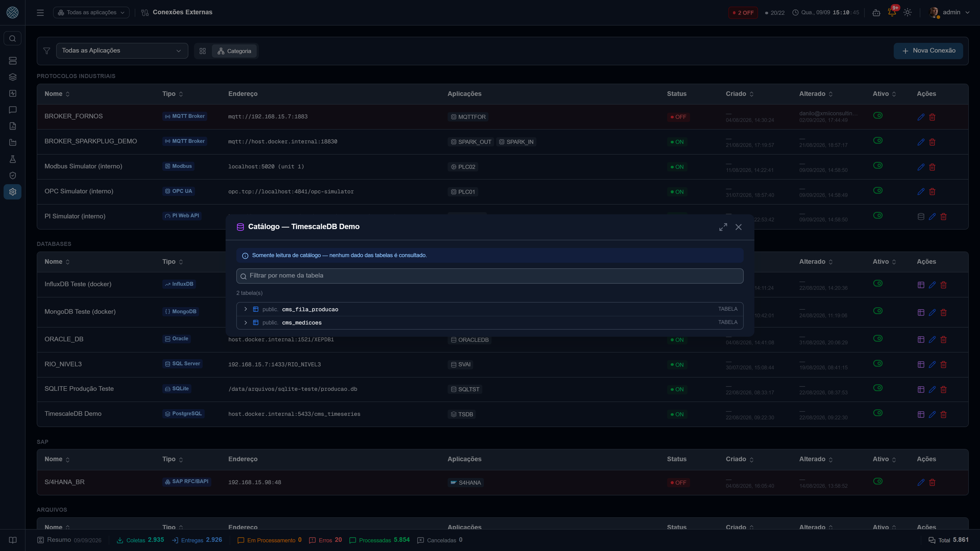
Task: Click Erros 20 in status bar
Action: (325, 540)
